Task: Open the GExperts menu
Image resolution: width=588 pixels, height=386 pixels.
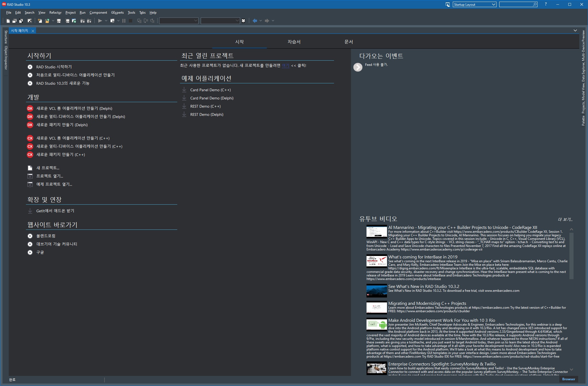Action: click(x=117, y=13)
